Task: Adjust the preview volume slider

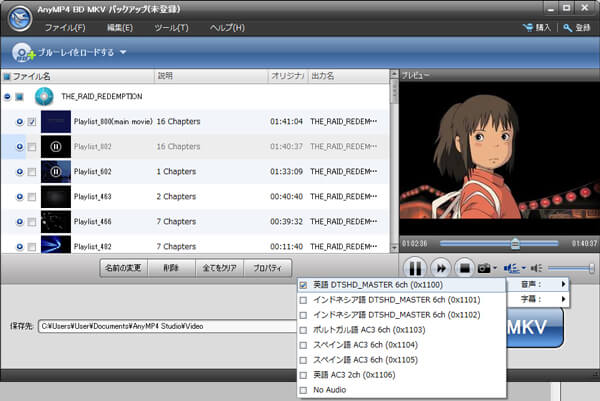Action: pos(571,268)
